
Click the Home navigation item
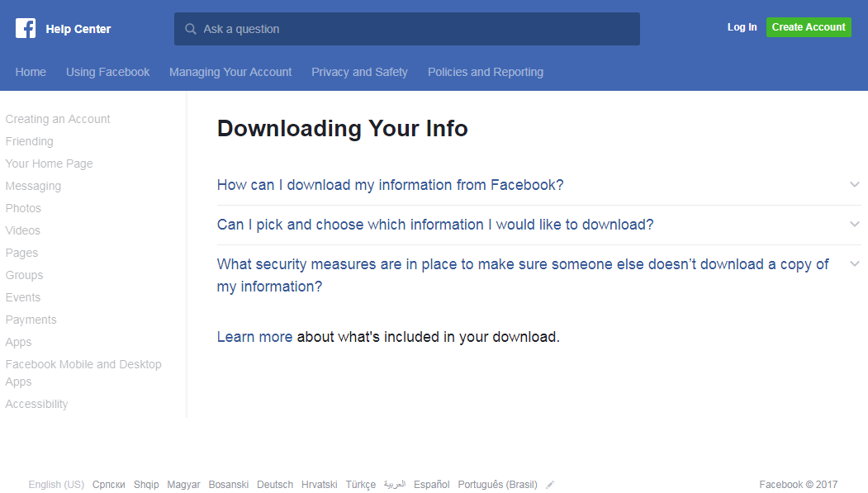click(x=31, y=72)
